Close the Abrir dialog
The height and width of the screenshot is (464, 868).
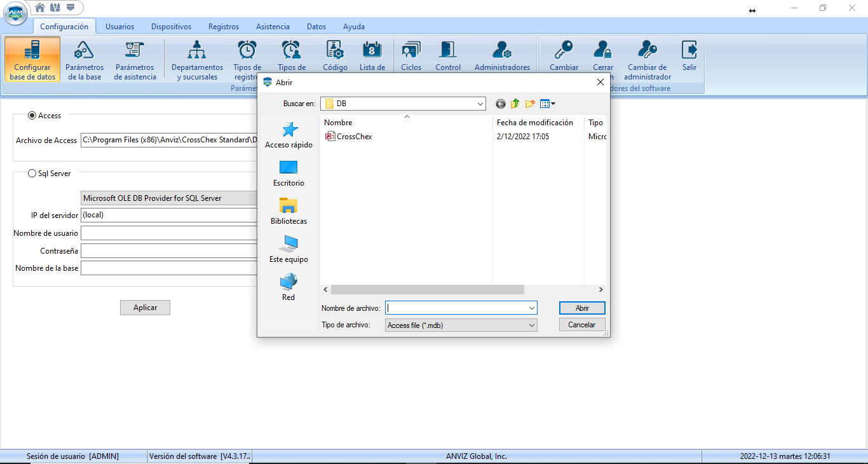point(600,82)
